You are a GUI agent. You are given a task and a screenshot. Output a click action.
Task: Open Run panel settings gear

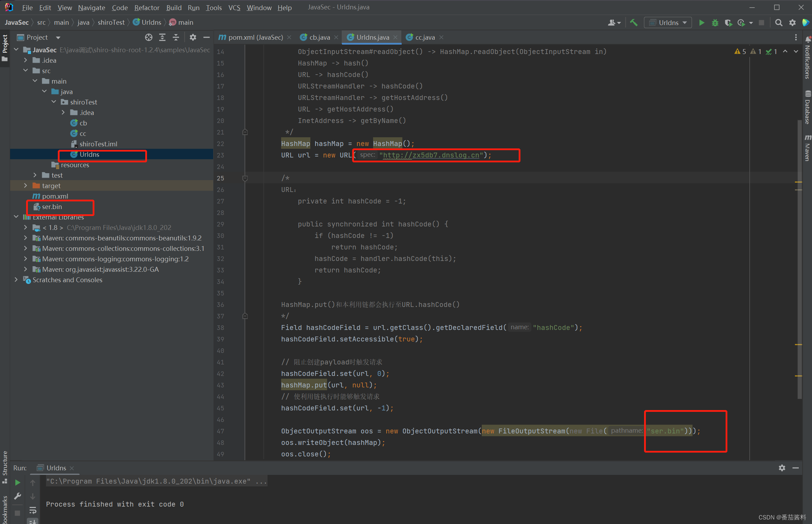click(x=782, y=468)
